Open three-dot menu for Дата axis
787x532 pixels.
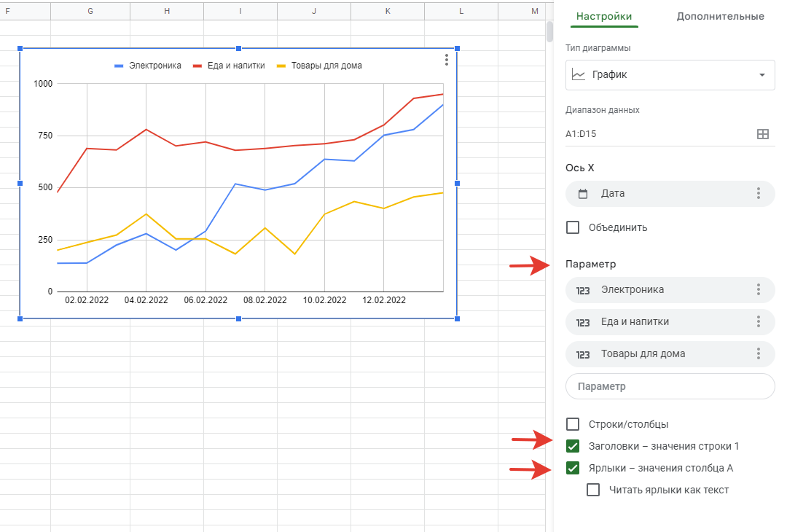(x=759, y=194)
